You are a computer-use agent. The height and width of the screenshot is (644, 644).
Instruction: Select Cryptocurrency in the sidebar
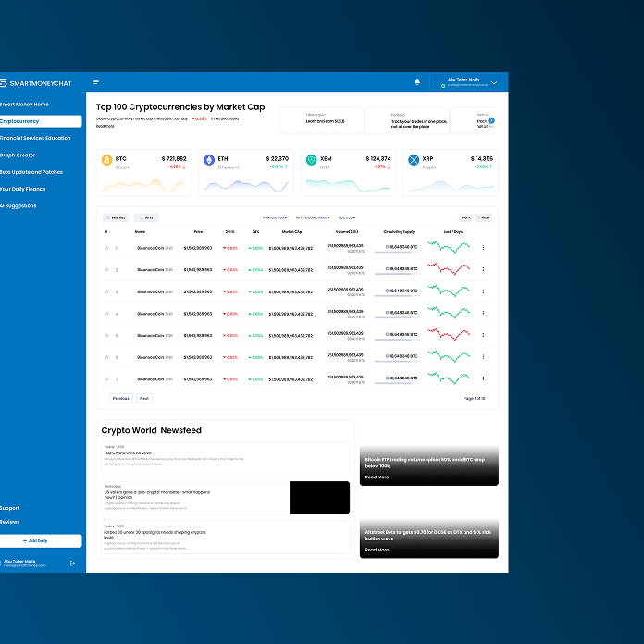pyautogui.click(x=41, y=121)
